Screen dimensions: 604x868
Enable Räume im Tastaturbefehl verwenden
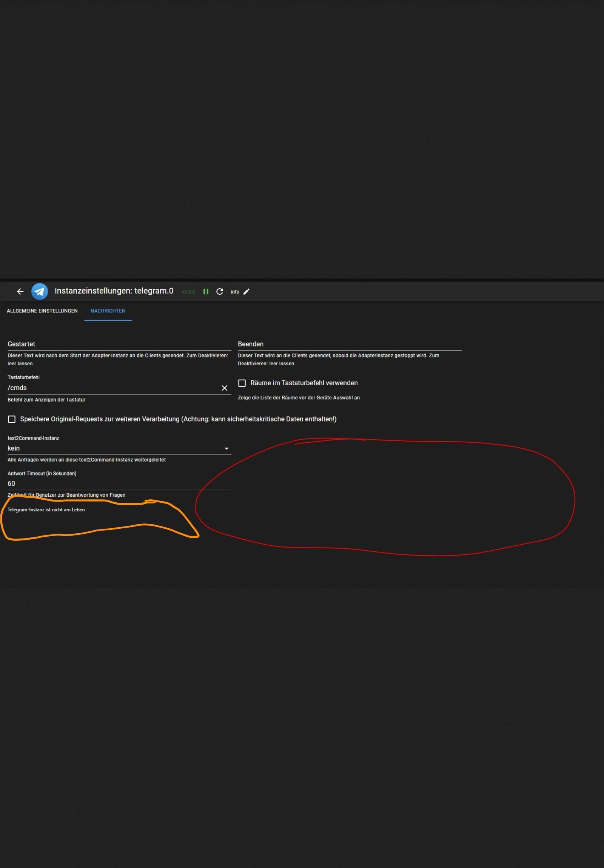pyautogui.click(x=242, y=383)
